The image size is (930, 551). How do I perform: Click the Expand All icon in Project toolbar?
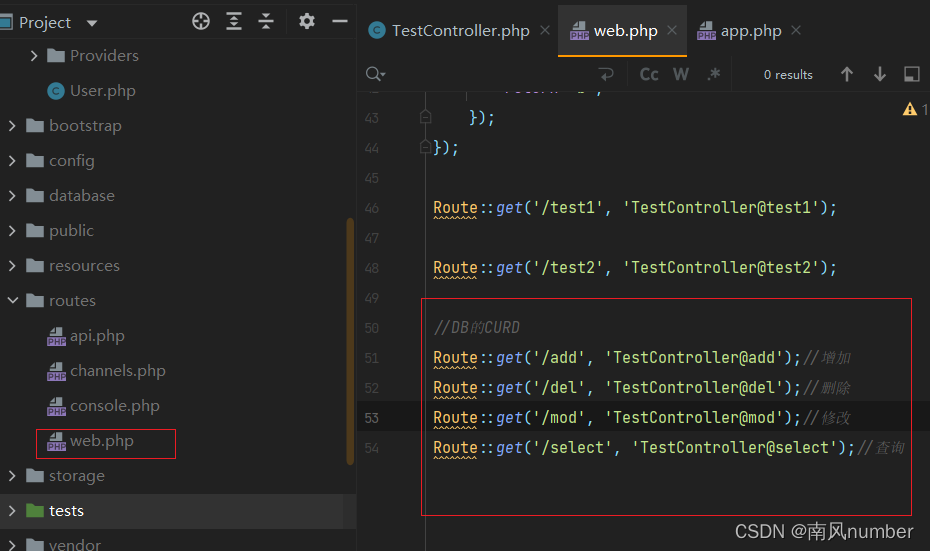click(x=234, y=21)
